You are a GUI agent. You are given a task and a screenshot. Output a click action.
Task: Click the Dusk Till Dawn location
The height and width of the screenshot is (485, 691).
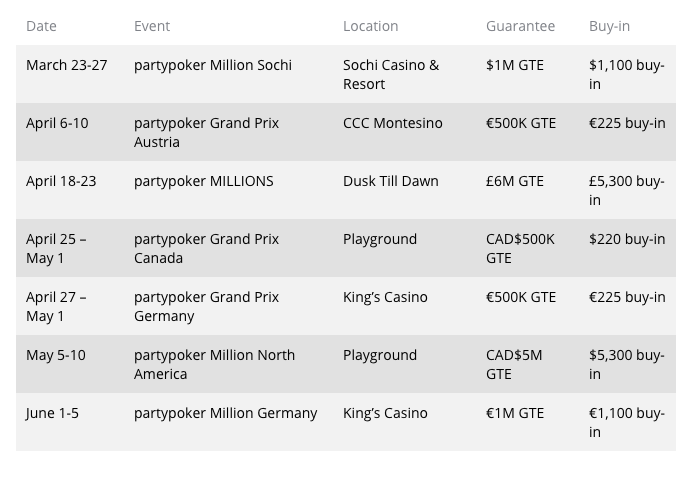pos(390,181)
